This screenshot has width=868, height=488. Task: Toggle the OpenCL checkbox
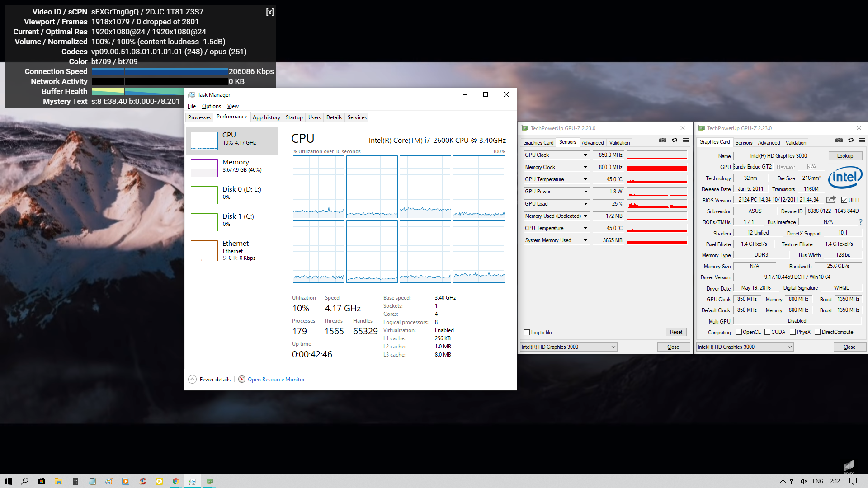coord(739,332)
